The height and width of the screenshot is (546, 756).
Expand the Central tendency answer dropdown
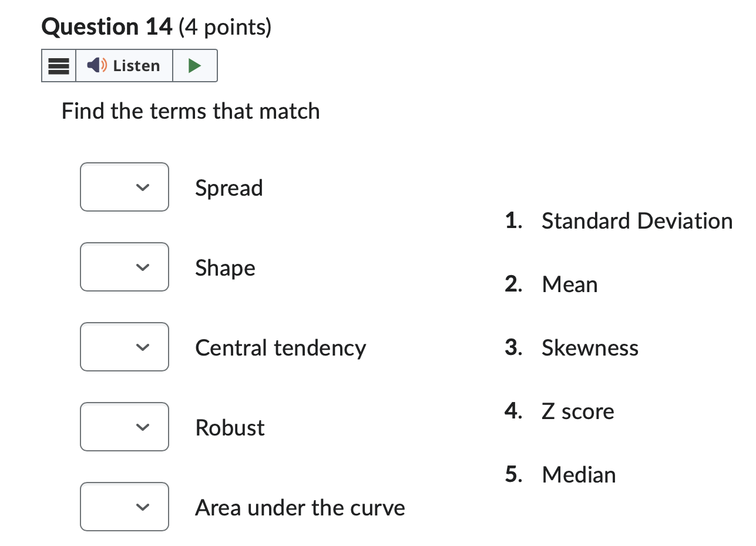[124, 347]
